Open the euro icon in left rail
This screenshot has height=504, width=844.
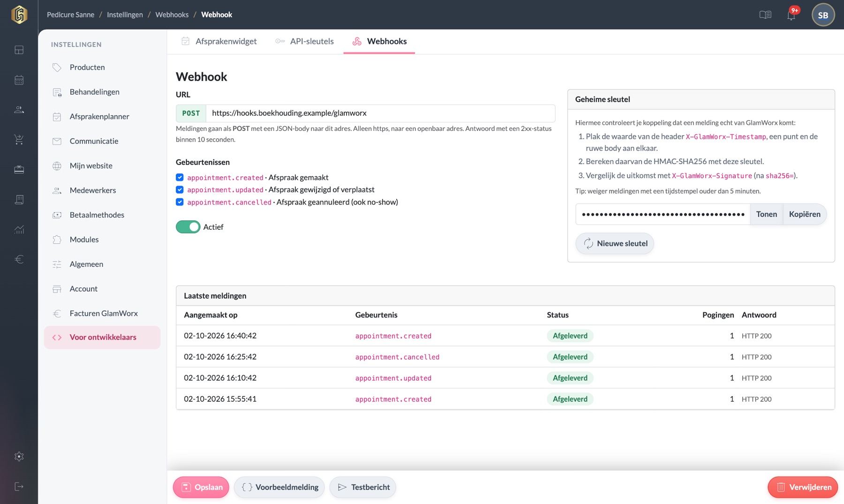(19, 259)
